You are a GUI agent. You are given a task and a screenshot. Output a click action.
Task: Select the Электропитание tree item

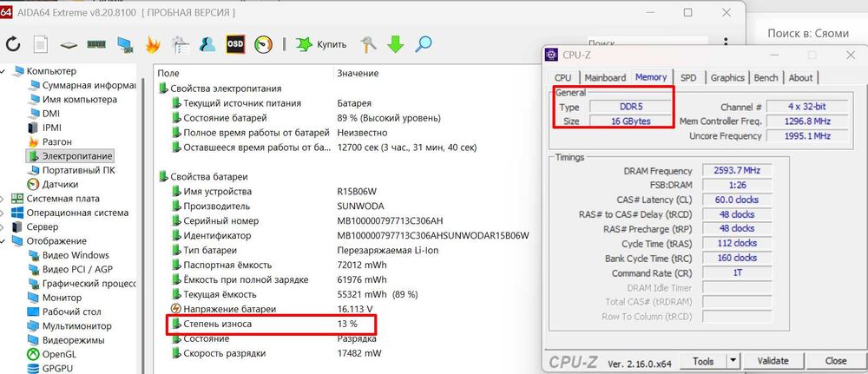click(x=69, y=156)
